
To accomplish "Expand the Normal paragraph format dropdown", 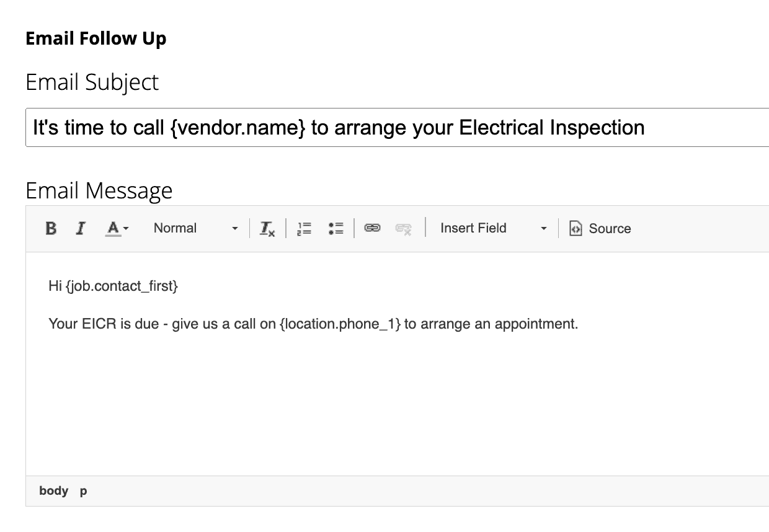I will pos(195,228).
